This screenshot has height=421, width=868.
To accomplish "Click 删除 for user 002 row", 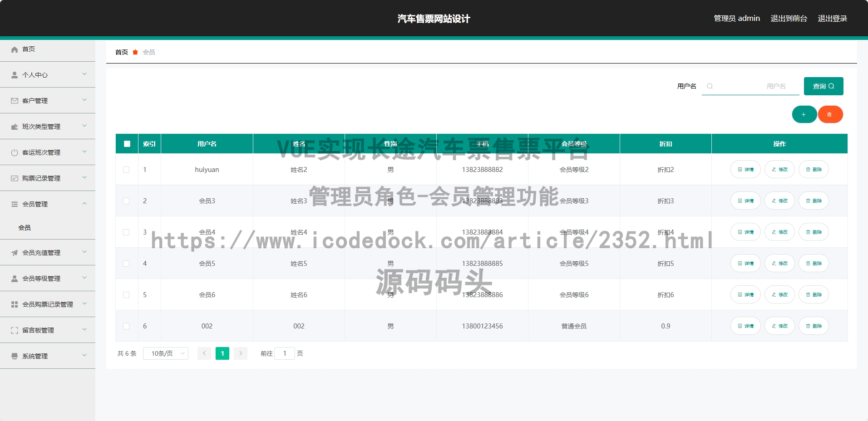I will (814, 326).
